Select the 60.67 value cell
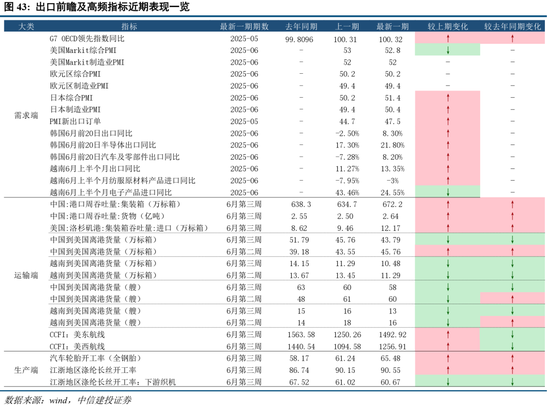The width and height of the screenshot is (550, 409). 391,382
